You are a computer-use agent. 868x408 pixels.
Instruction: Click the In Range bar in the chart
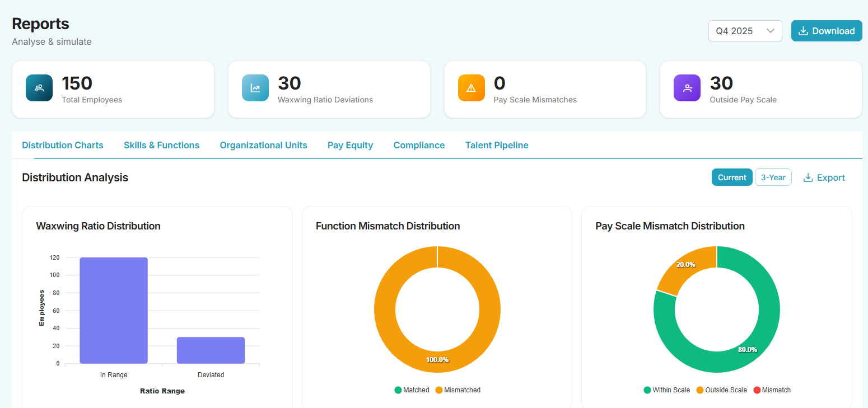tap(114, 311)
